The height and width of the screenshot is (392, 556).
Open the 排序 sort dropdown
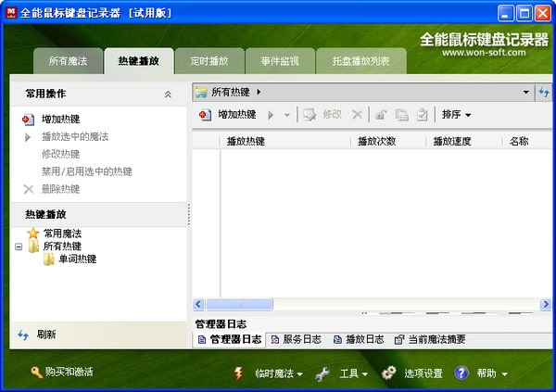[x=456, y=115]
